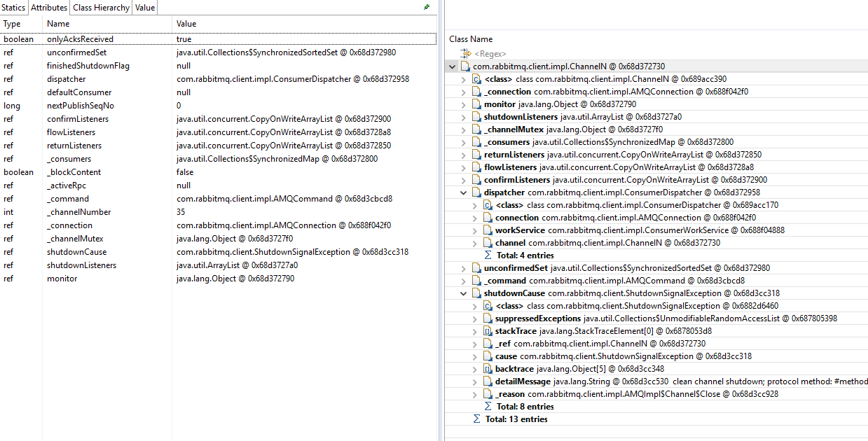Click the Name column header in Attributes

[58, 24]
